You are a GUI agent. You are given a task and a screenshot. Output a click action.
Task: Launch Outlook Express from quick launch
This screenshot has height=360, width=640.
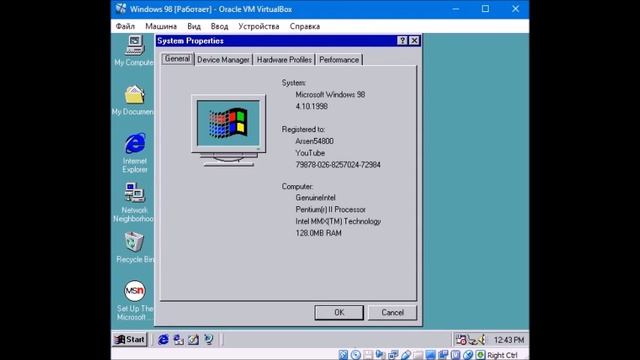(x=178, y=340)
